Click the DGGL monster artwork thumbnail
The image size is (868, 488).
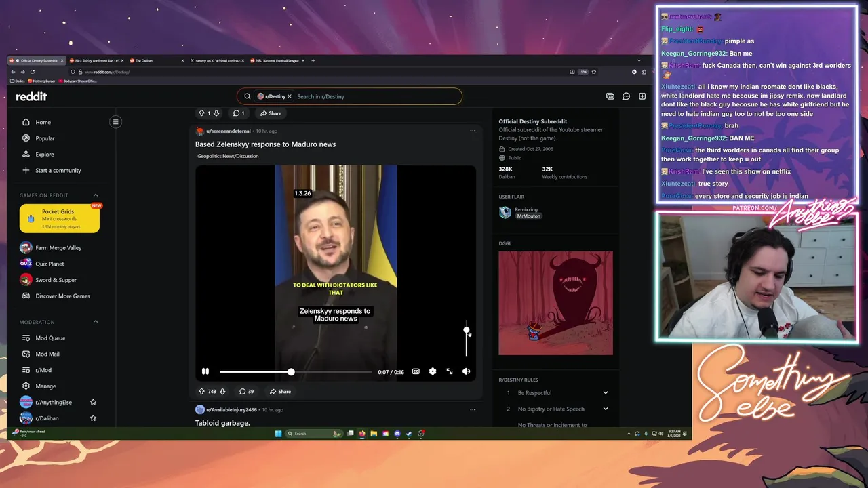pos(555,303)
